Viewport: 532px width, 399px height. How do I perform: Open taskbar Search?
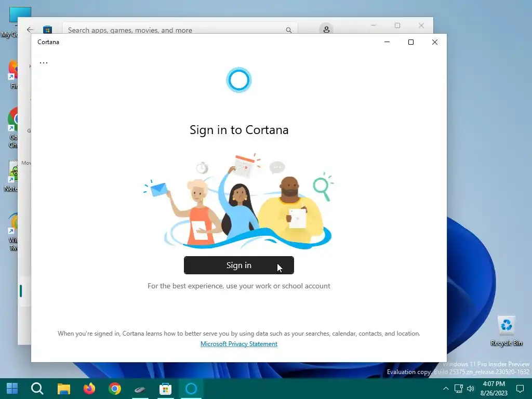click(x=37, y=389)
